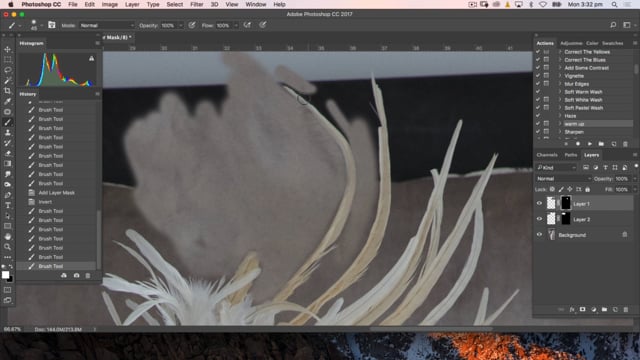
Task: Uncheck the Haze action checkbox
Action: (538, 116)
